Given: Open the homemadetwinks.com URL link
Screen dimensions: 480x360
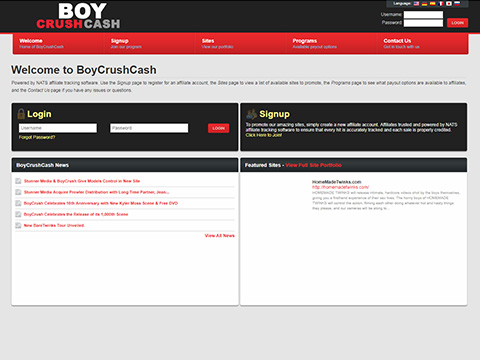Looking at the screenshot, I should (340, 187).
